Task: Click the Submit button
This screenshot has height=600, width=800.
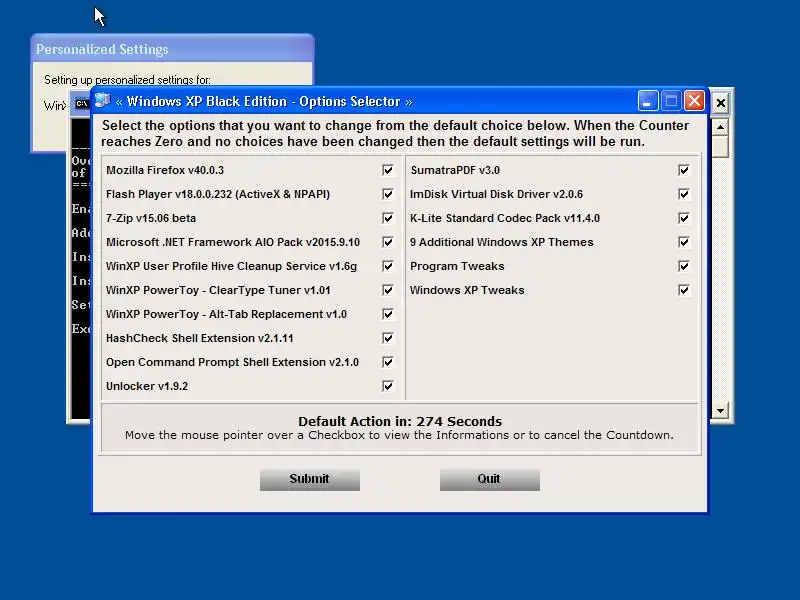Action: coord(310,480)
